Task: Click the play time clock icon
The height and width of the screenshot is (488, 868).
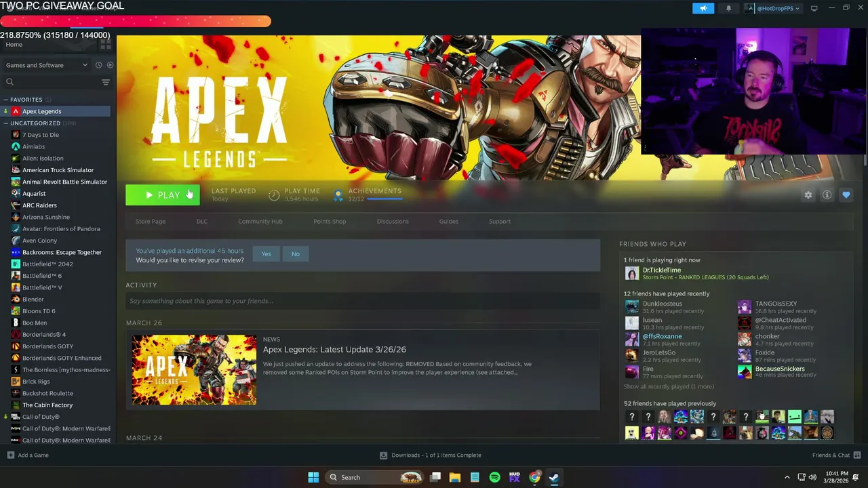Action: 274,195
